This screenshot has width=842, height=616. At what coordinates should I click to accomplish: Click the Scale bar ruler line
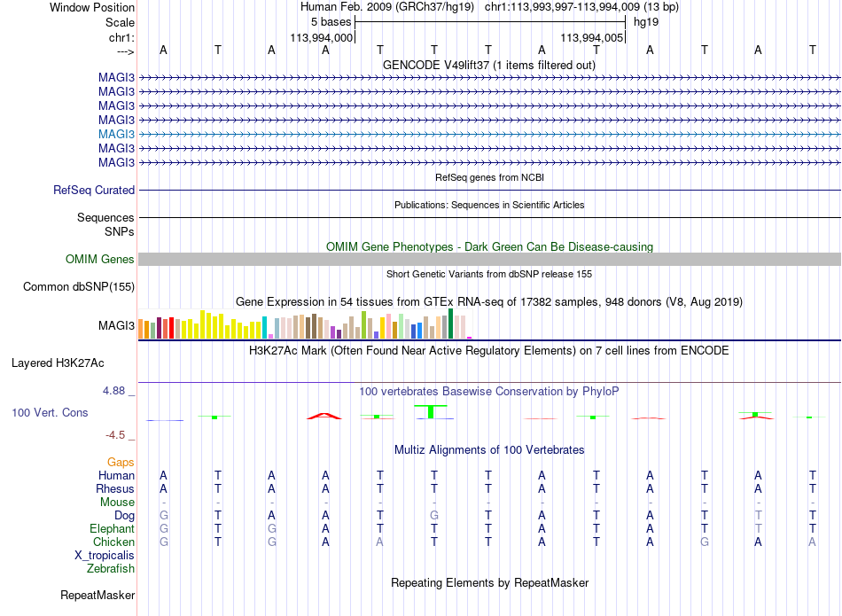(x=490, y=22)
